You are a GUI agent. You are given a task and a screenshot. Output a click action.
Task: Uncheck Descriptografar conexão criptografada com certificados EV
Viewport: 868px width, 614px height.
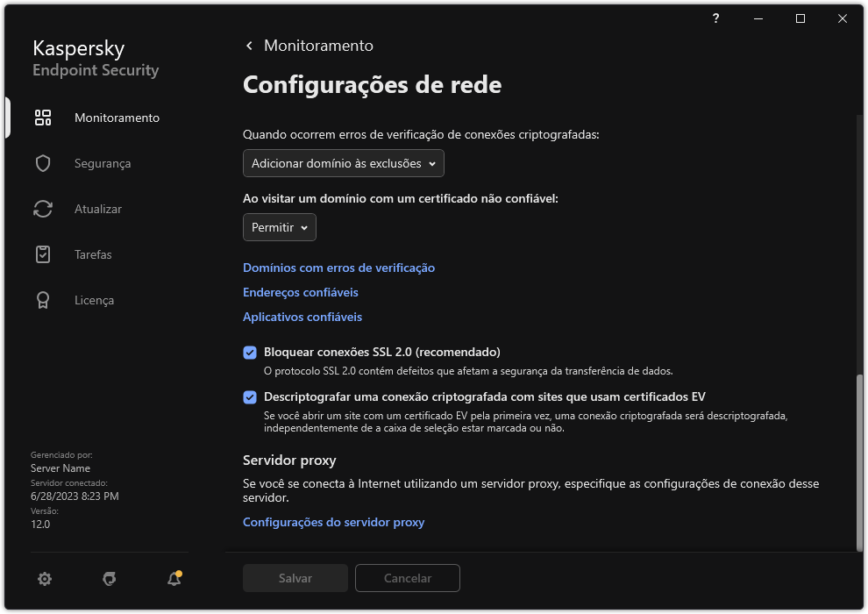click(x=249, y=396)
